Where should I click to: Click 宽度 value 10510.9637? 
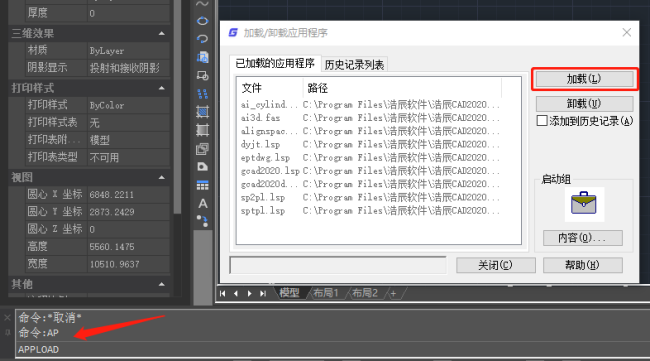click(x=129, y=264)
